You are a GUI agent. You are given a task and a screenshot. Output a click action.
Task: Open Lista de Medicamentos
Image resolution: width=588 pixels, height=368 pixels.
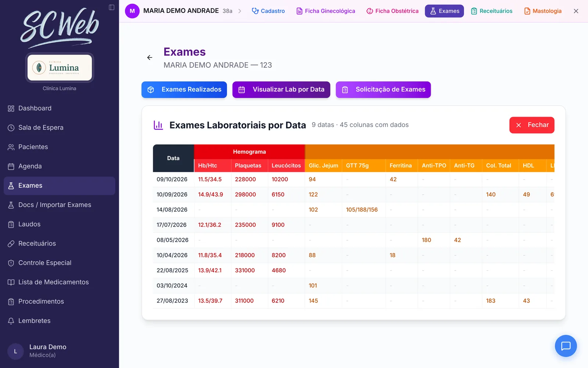click(x=60, y=282)
